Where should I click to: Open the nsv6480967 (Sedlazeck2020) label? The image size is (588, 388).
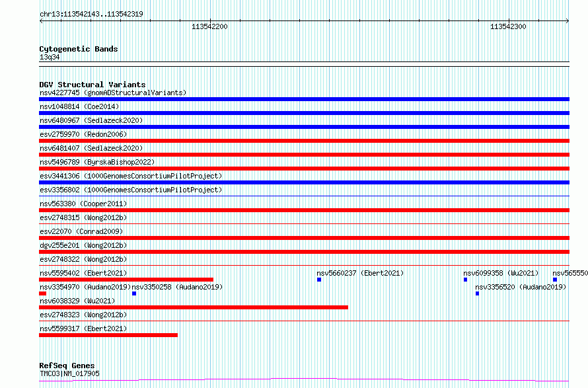pos(91,120)
